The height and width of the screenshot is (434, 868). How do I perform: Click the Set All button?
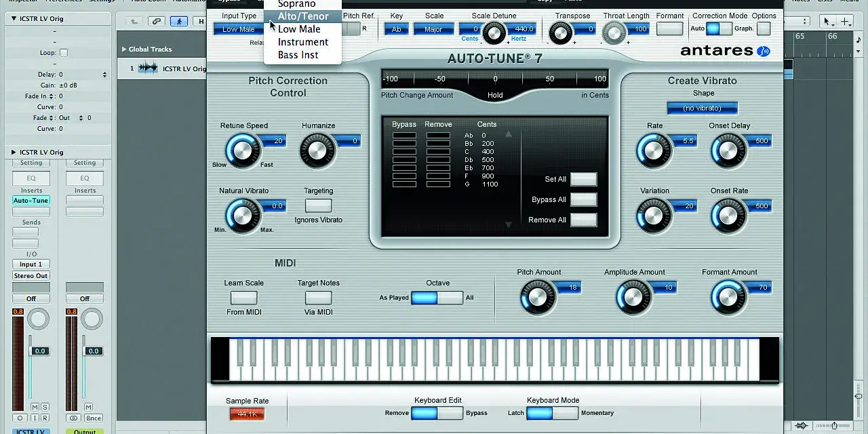coord(583,179)
